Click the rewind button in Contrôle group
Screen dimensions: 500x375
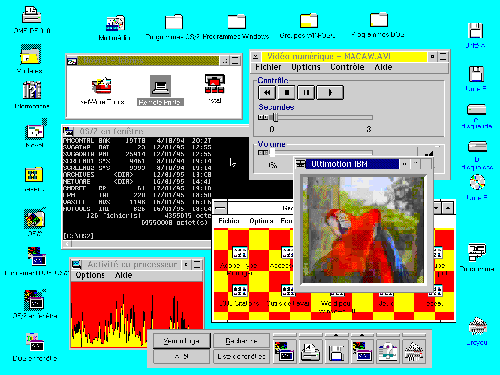[x=267, y=92]
